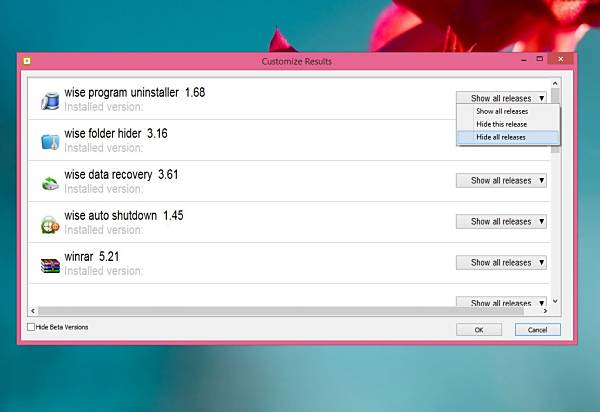Click the wise folder hider icon
Screen dimensions: 600x412
pyautogui.click(x=50, y=142)
